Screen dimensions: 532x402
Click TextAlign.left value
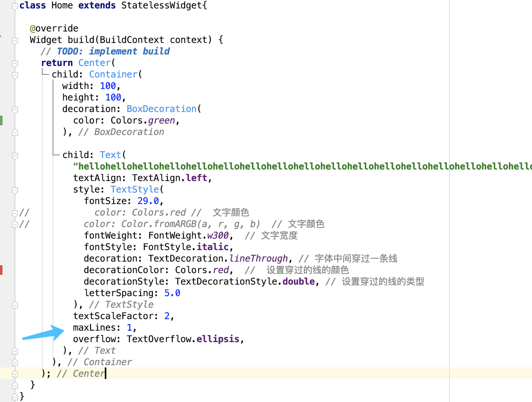click(x=170, y=178)
